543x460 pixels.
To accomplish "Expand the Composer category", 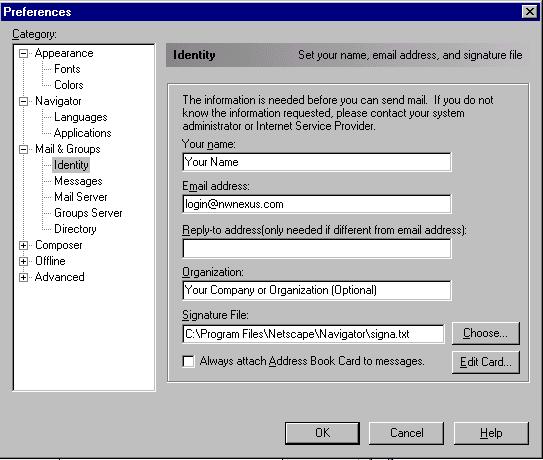I will [x=24, y=245].
